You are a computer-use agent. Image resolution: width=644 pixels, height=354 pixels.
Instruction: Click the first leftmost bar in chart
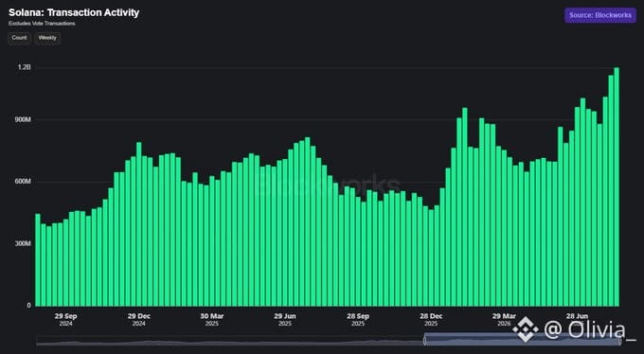coord(38,260)
